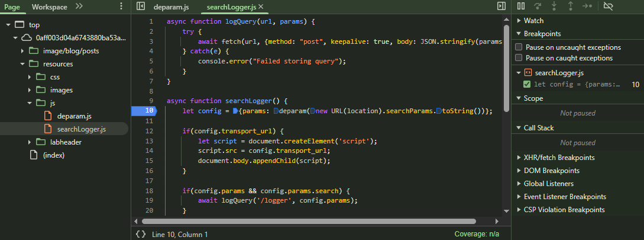Click line number 13 in the gutter
The height and width of the screenshot is (240, 644).
click(x=149, y=141)
